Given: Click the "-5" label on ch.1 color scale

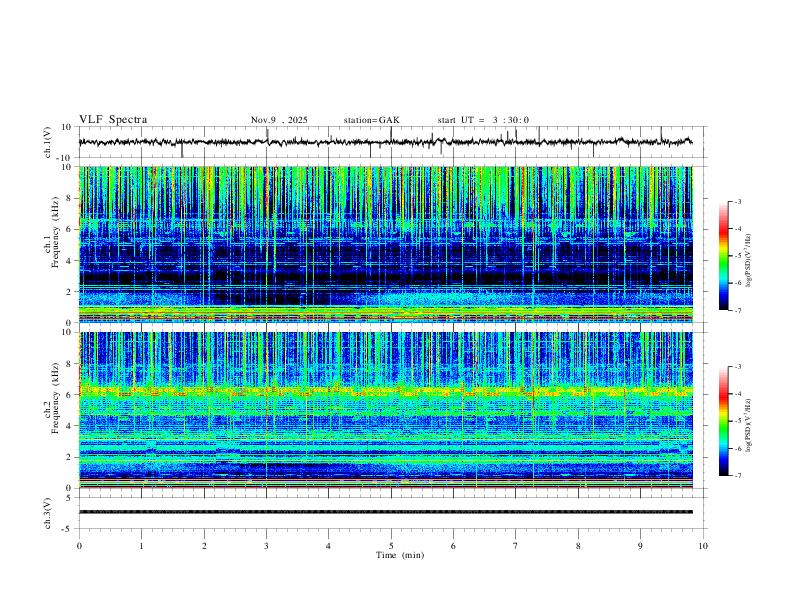Looking at the screenshot, I should pos(738,256).
